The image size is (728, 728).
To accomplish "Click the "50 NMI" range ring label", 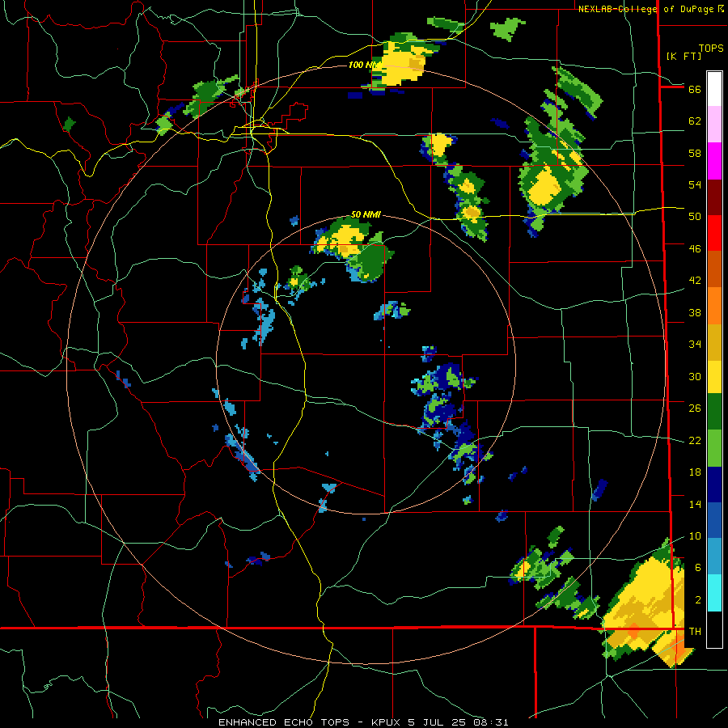I will click(x=366, y=214).
